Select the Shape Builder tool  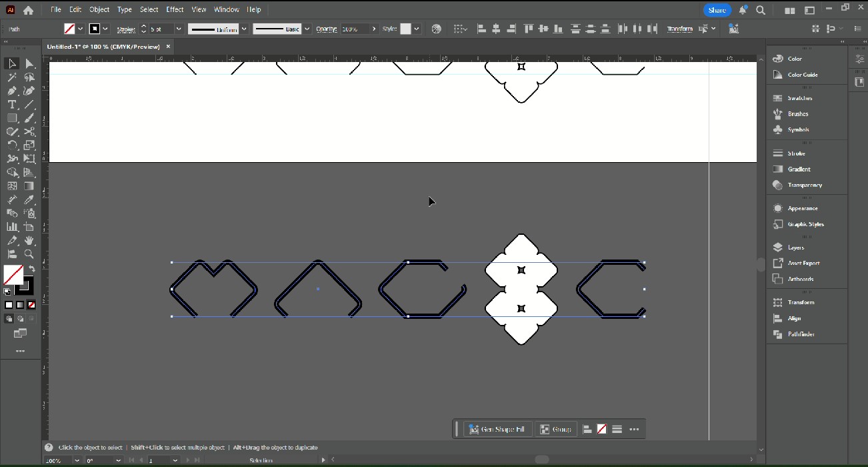click(12, 172)
